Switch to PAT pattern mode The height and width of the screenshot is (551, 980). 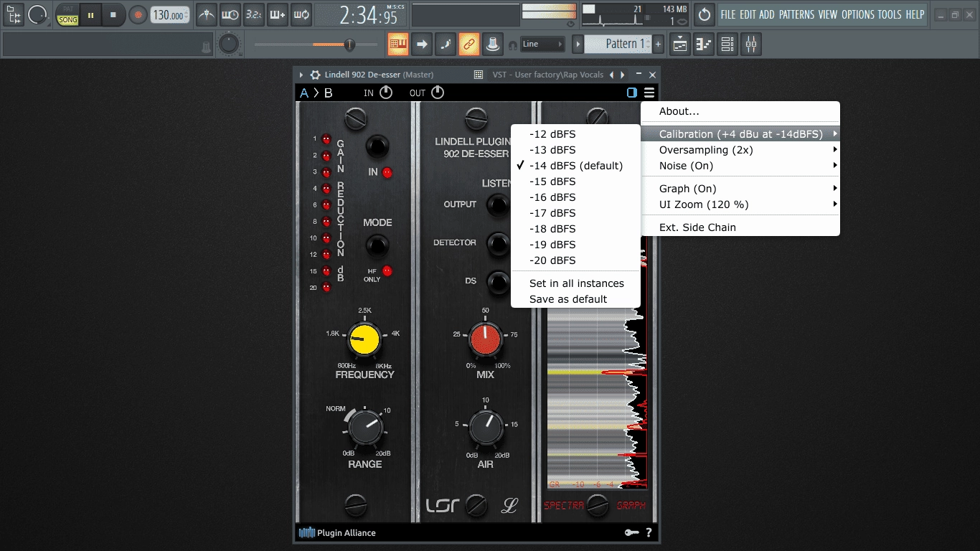68,9
